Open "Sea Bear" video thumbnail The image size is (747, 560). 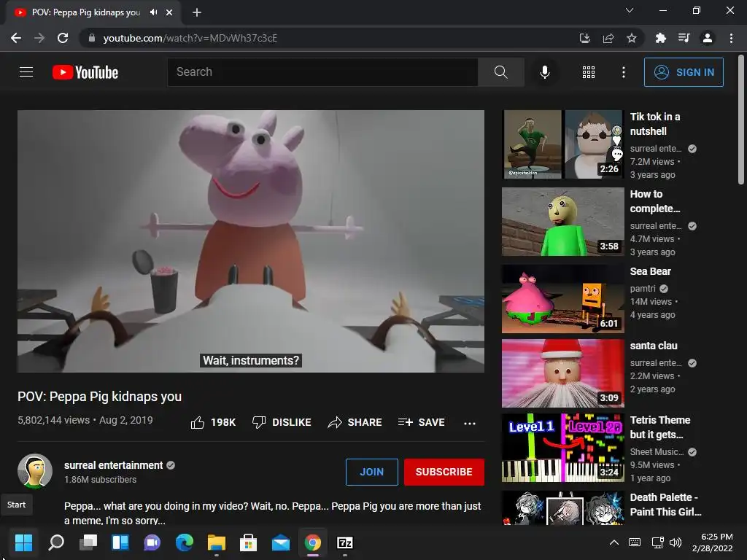(562, 298)
